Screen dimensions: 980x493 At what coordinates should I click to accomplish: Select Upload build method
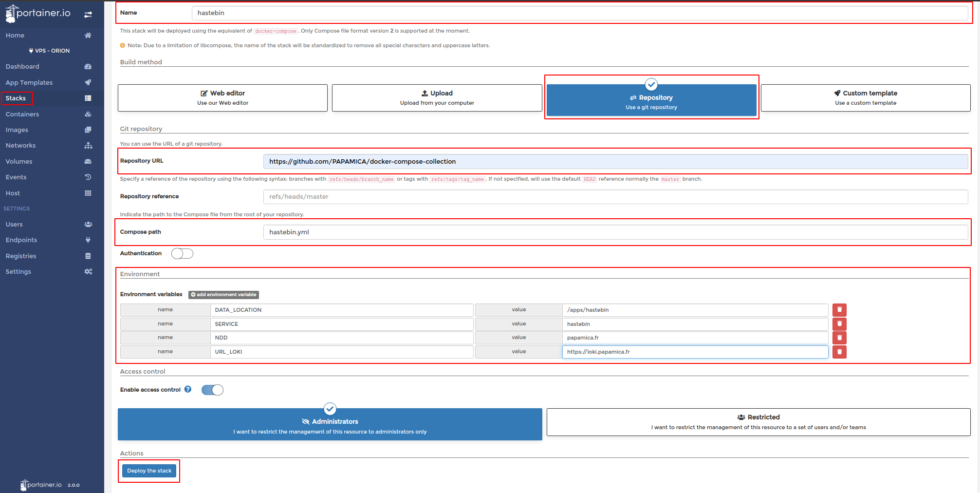point(437,97)
